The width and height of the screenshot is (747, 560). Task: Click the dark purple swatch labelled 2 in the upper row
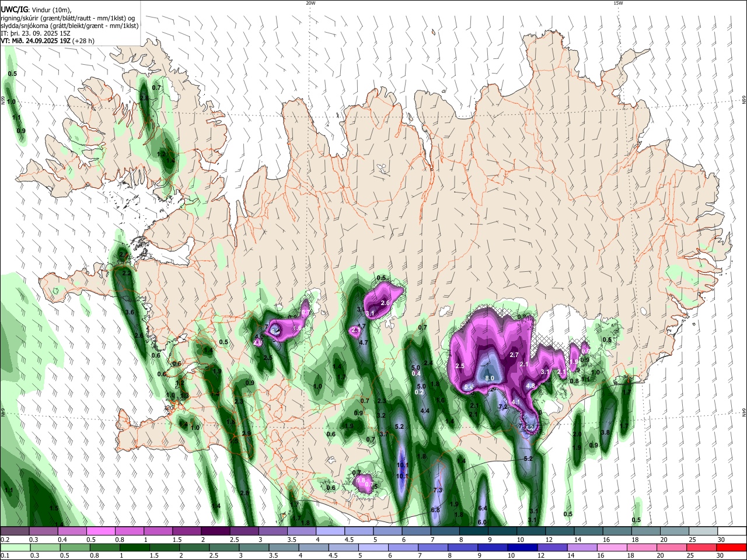(x=215, y=531)
